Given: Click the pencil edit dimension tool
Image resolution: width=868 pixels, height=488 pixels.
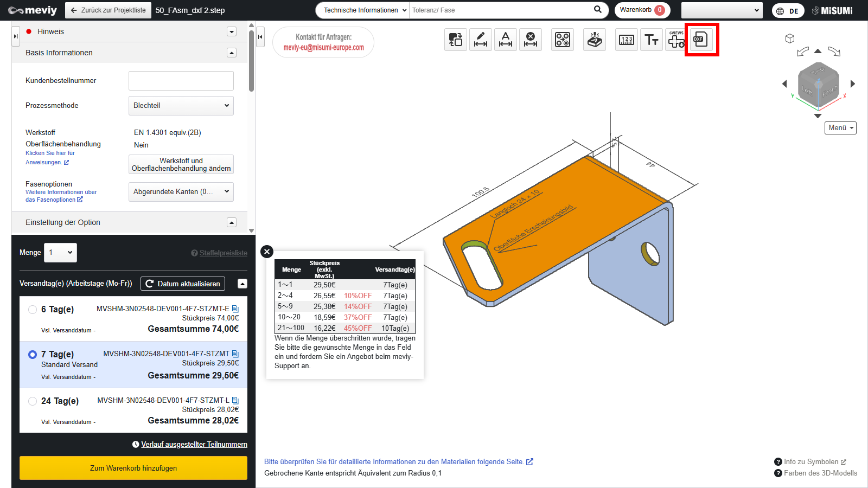Looking at the screenshot, I should pos(481,40).
